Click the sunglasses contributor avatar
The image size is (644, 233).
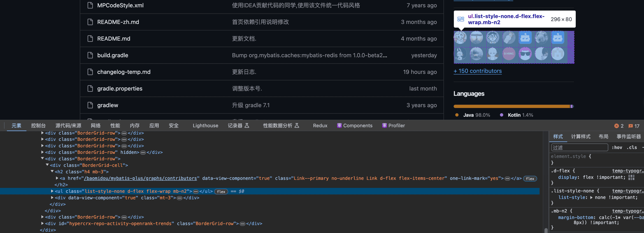point(525,54)
